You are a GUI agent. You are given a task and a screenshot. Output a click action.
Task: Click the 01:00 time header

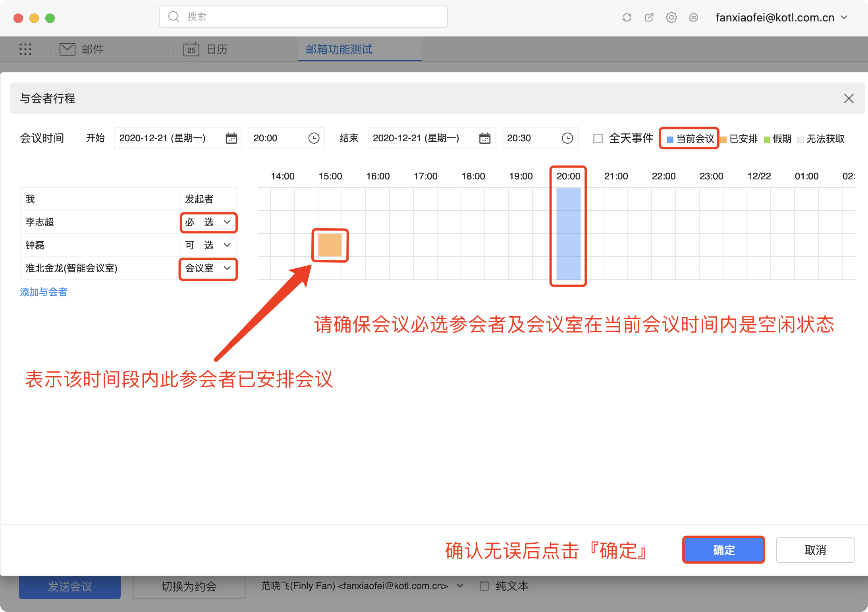coord(807,176)
